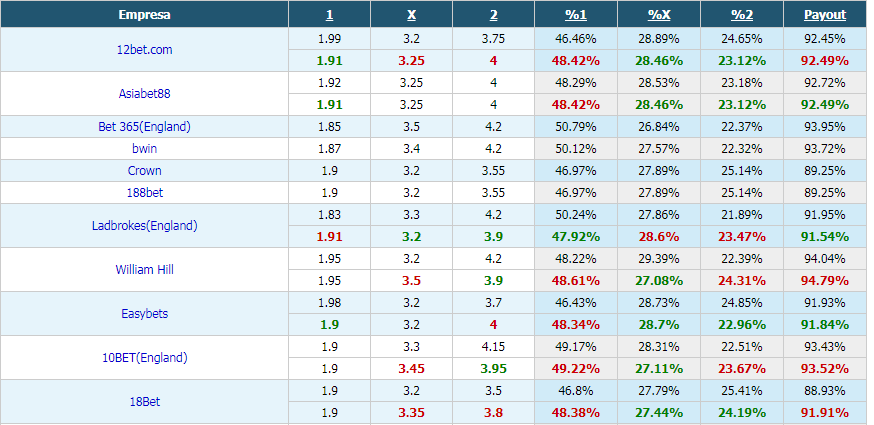Click 10BET opening away odd 4.15
Screen dimensions: 874x425
(x=493, y=347)
